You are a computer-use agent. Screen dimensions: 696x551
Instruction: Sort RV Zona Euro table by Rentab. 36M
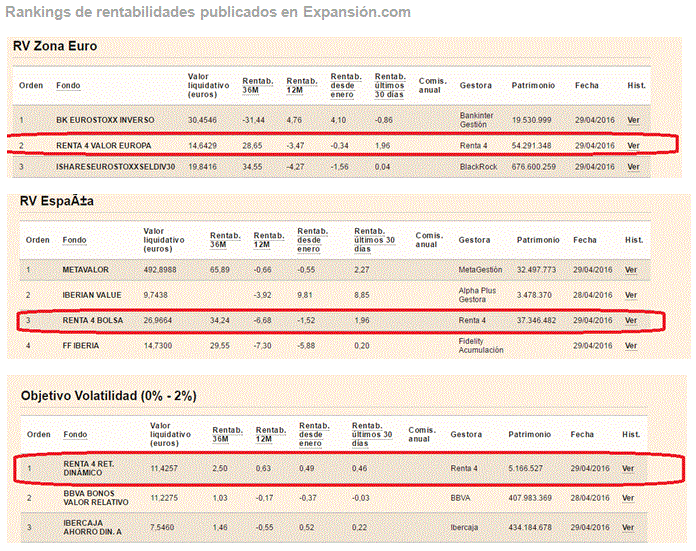257,85
